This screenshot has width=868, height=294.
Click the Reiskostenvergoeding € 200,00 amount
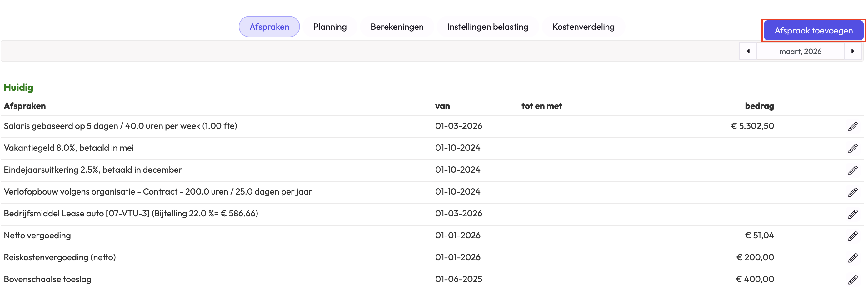755,257
